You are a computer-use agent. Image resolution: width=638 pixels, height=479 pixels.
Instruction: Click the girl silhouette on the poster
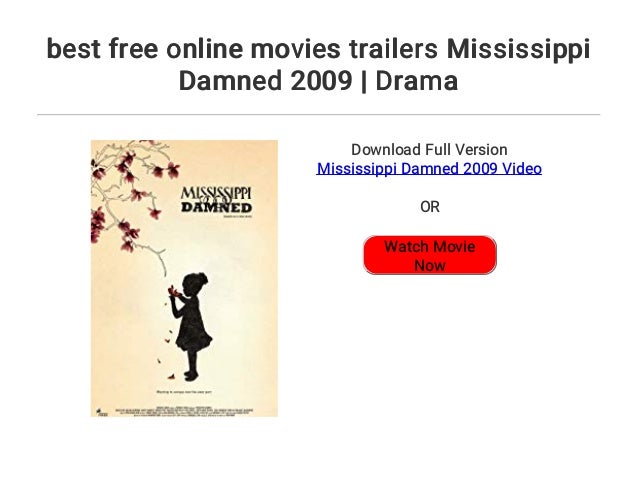coord(190,326)
